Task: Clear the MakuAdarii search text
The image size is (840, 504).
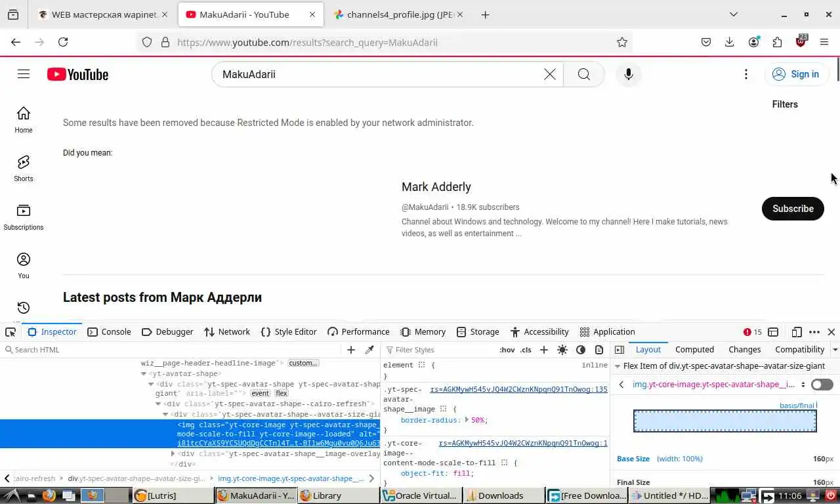Action: click(x=550, y=74)
